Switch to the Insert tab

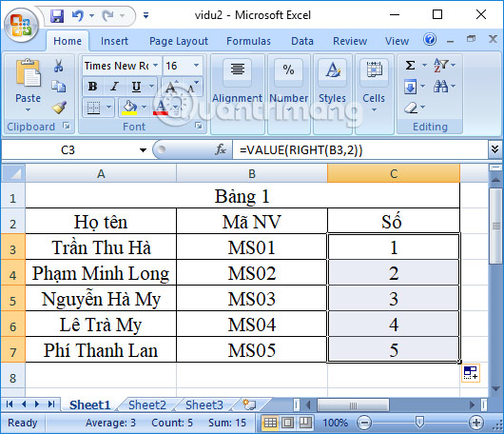pyautogui.click(x=114, y=41)
